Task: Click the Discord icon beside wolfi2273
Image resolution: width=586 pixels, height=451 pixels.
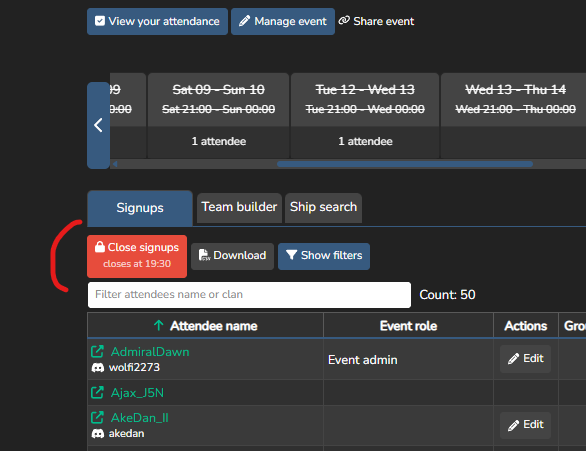Action: pyautogui.click(x=98, y=368)
